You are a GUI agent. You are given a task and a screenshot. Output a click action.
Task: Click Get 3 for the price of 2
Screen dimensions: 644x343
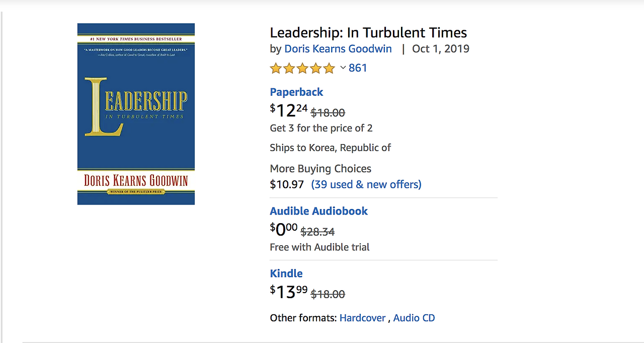(x=321, y=128)
